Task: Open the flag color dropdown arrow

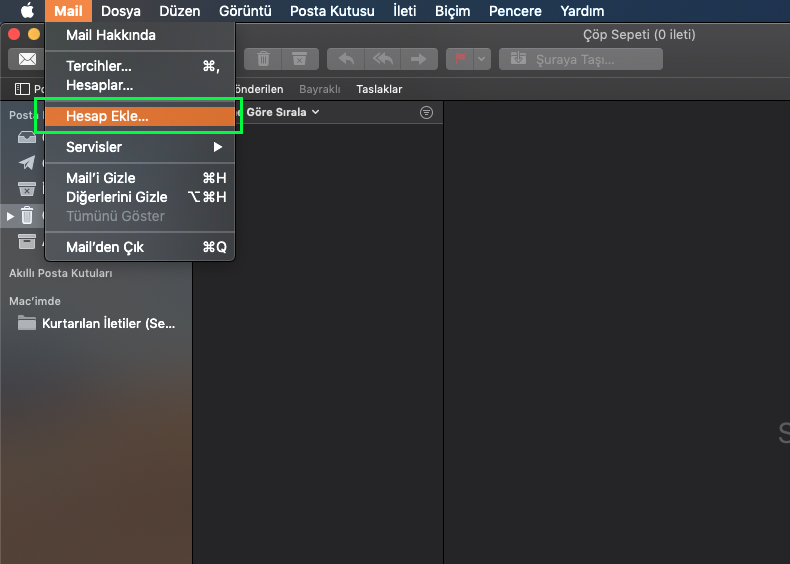Action: coord(482,59)
